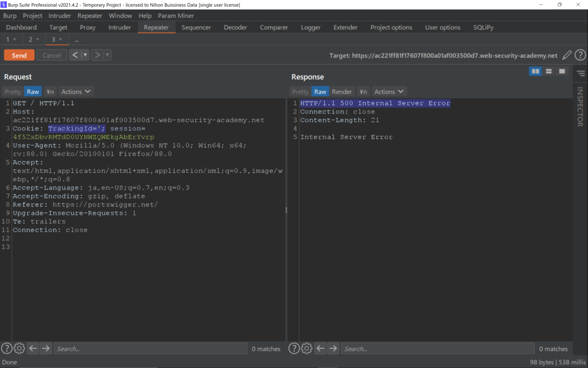Go to next request search match
This screenshot has width=588, height=368.
point(46,348)
